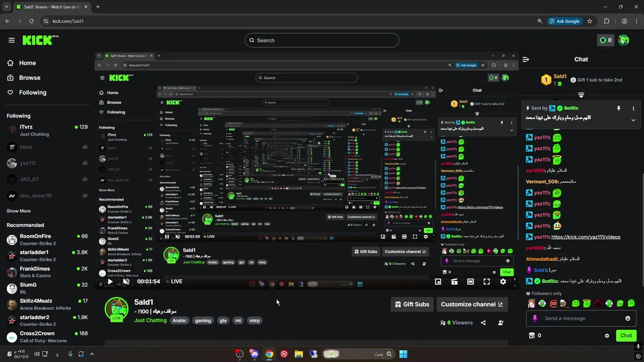Click the Send a message input
The image size is (644, 362).
581,318
